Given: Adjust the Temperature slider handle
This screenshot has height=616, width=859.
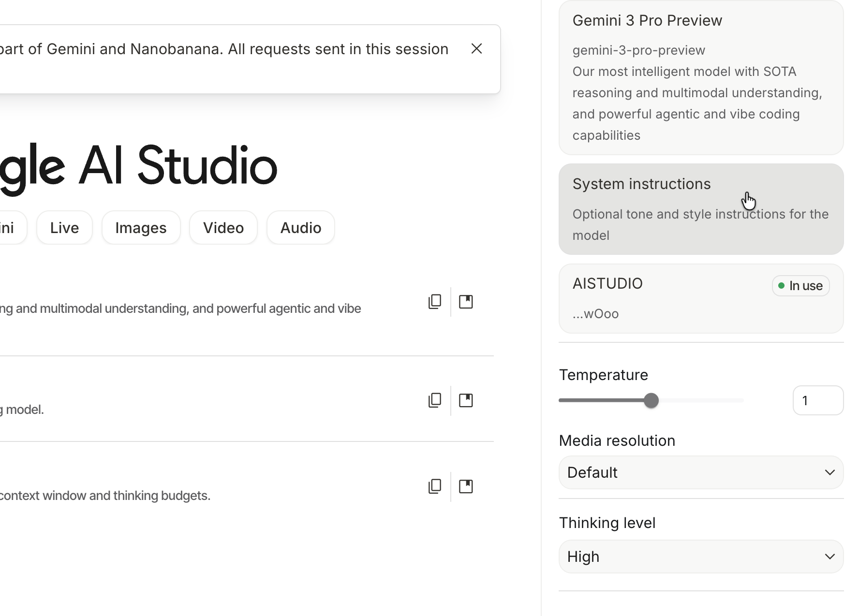Looking at the screenshot, I should click(652, 400).
